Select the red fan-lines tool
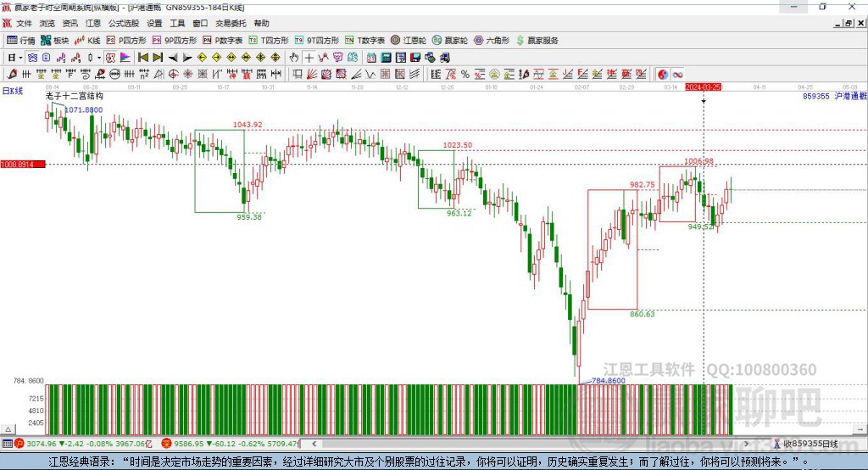Image resolution: width=868 pixels, height=470 pixels. coord(312,75)
